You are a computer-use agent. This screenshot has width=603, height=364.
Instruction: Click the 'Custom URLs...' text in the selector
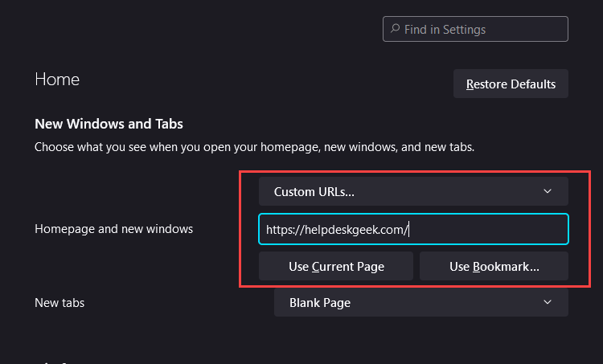coord(314,191)
